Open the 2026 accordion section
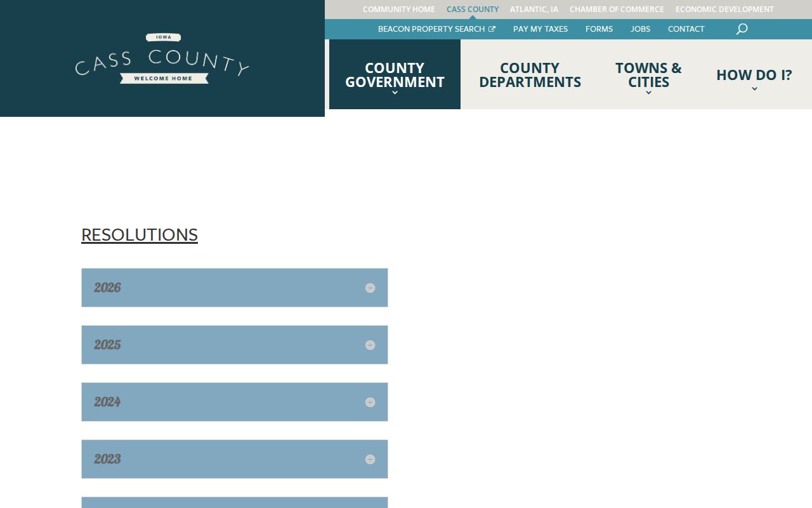The height and width of the screenshot is (508, 812). coord(235,288)
